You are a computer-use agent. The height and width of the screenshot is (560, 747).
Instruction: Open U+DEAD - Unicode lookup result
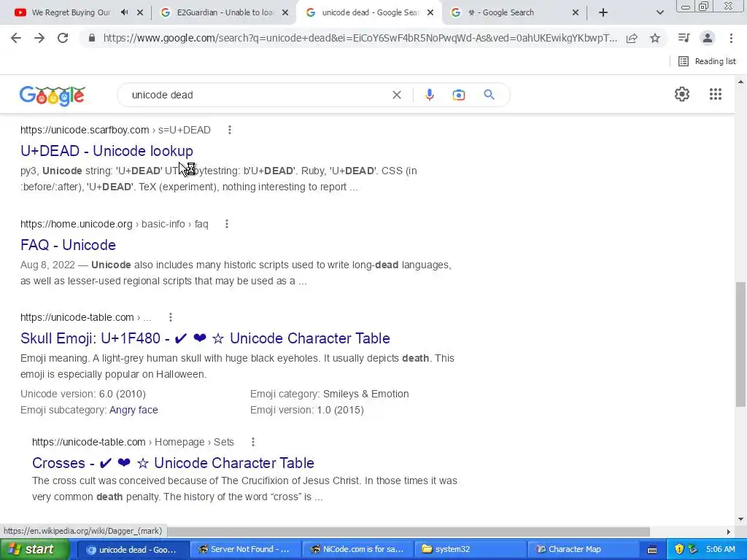(107, 151)
